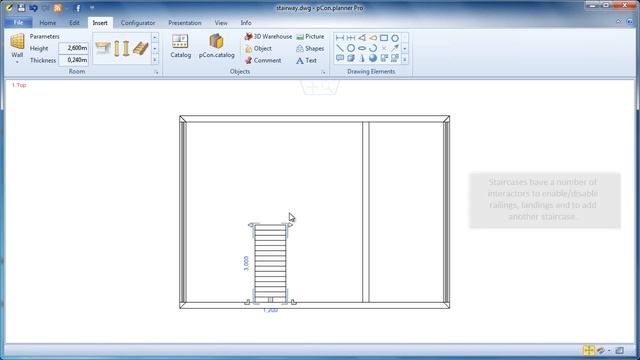The image size is (640, 360).
Task: Expand the Drawing Elements gallery list
Action: click(404, 60)
